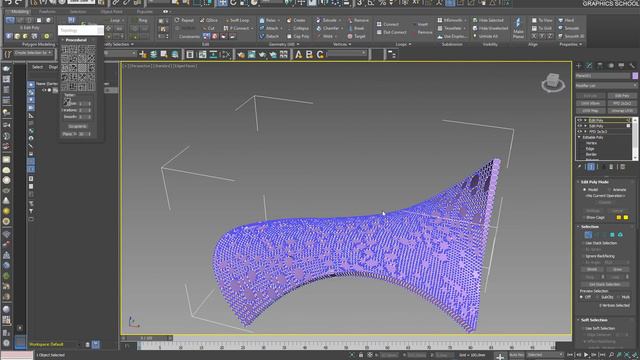Activate the Cut tool
The height and width of the screenshot is (360, 640).
[209, 28]
